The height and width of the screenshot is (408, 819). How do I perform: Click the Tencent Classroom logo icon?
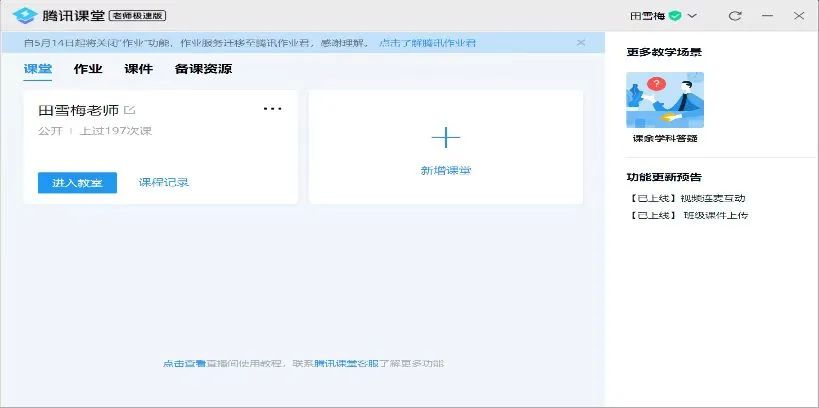[x=25, y=16]
